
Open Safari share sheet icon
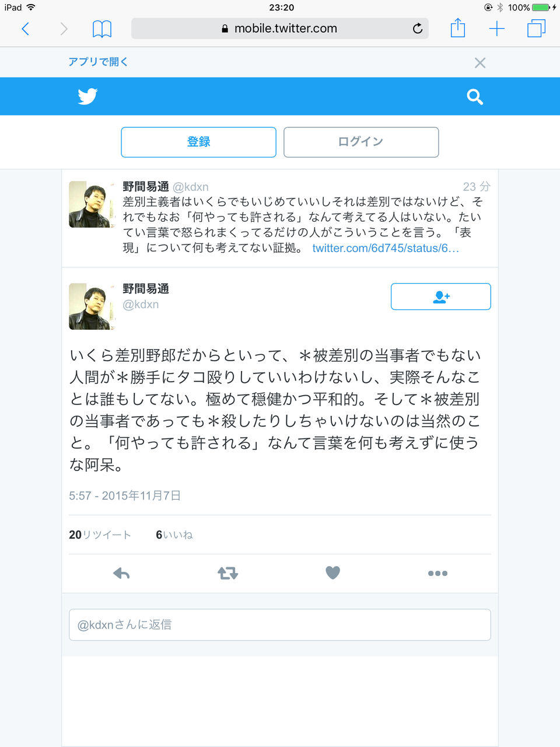[x=458, y=28]
